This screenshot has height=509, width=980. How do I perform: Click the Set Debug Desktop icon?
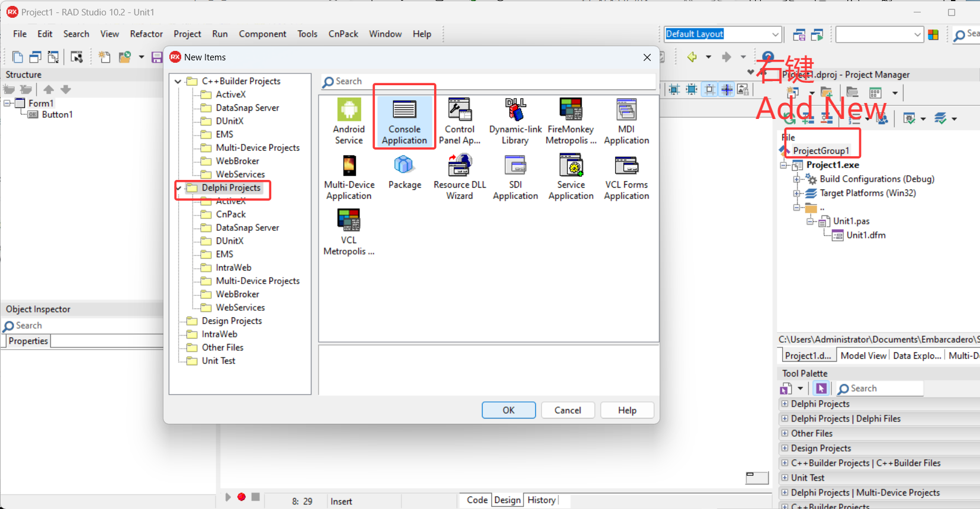pyautogui.click(x=817, y=35)
